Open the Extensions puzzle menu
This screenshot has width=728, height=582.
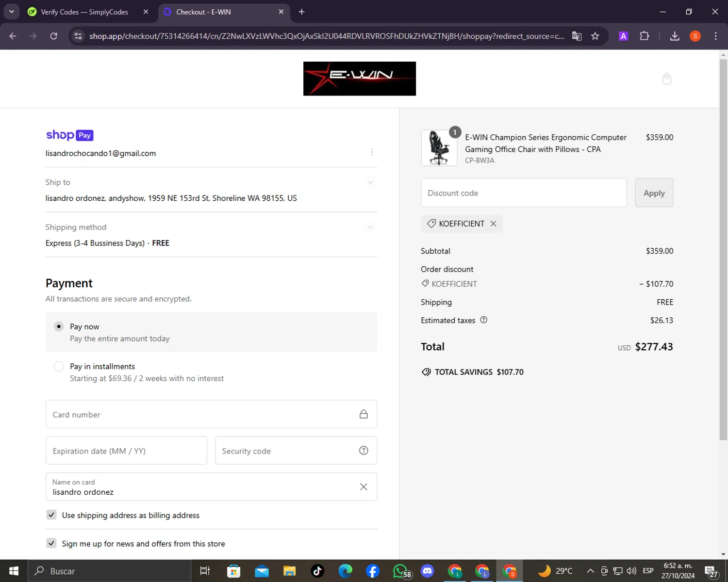645,36
